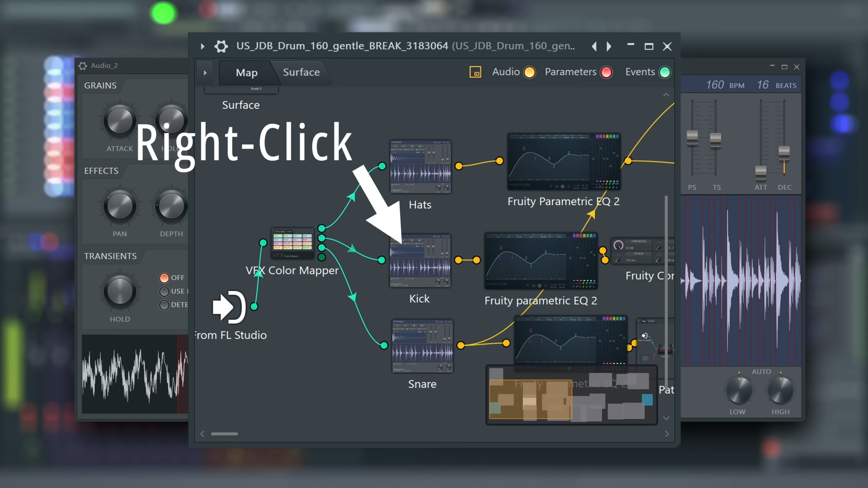Open the top Fruity Parametric EQ 2 node
This screenshot has width=868, height=488.
[564, 161]
